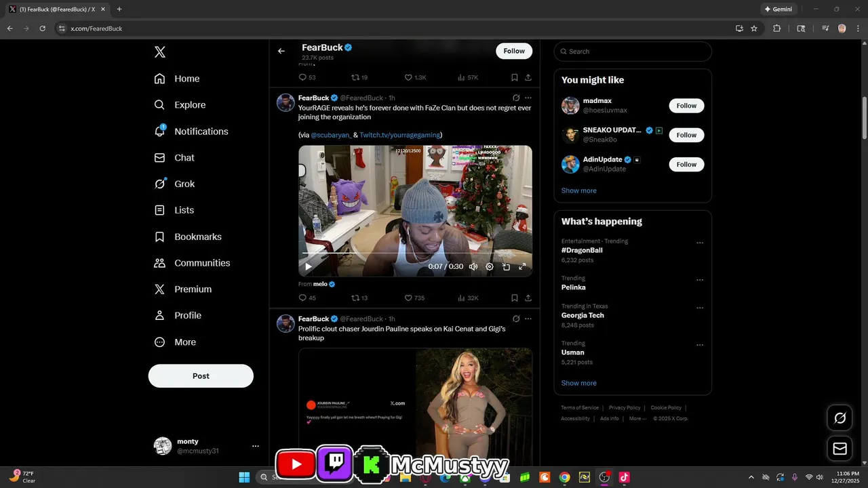This screenshot has height=488, width=868.
Task: Open Lists in the sidebar
Action: (x=174, y=210)
